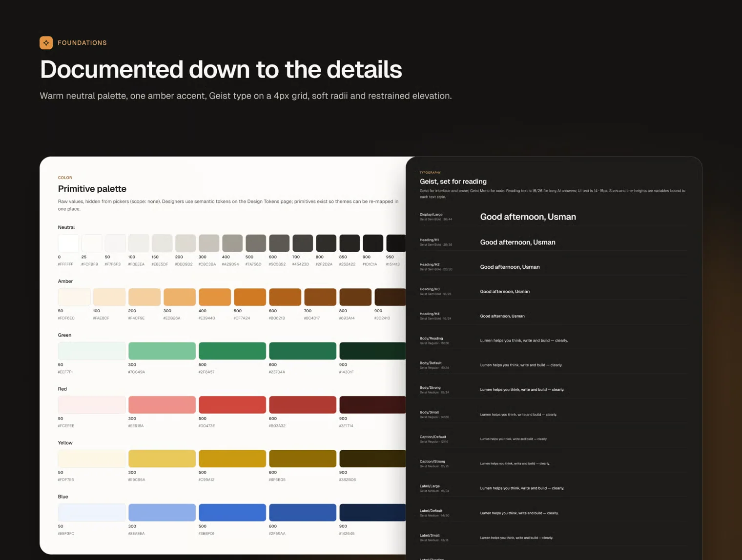This screenshot has width=742, height=560.
Task: Click the orange COLOR label above Primitive palette
Action: pos(65,178)
